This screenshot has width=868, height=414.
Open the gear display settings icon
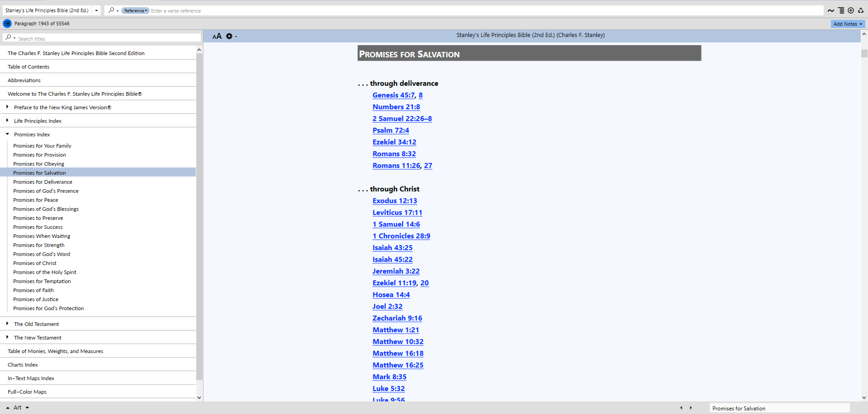[229, 36]
